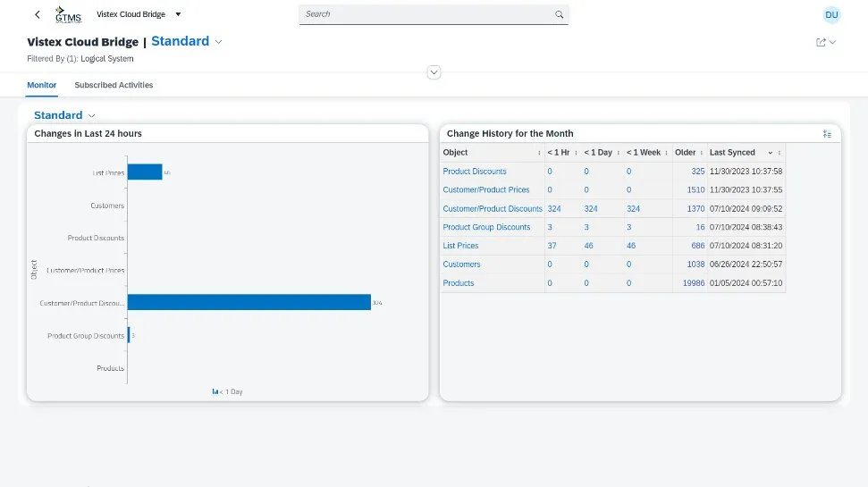
Task: Open the Standard view dropdown above charts
Action: (91, 116)
